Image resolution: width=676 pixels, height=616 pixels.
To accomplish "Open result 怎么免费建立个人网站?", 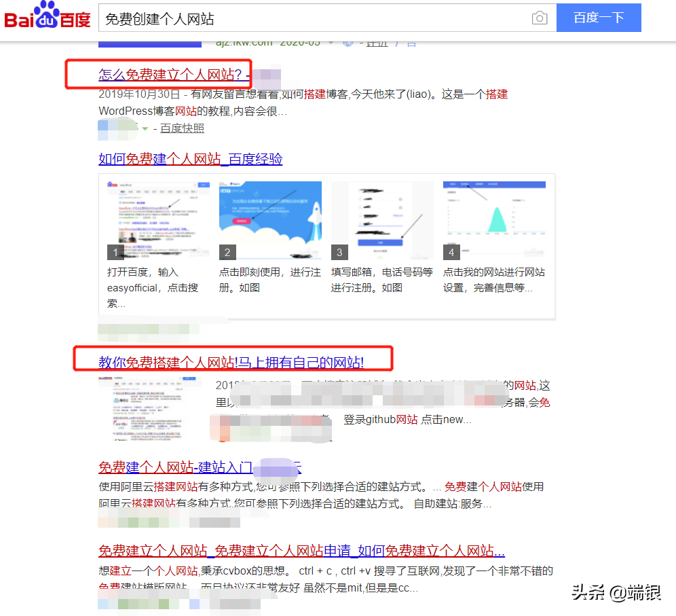I will 174,75.
